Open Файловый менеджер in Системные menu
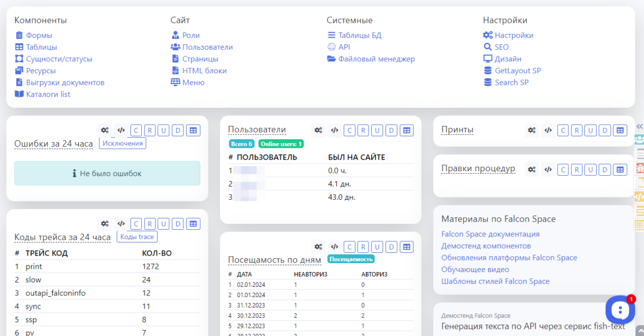The height and width of the screenshot is (336, 644). point(376,59)
